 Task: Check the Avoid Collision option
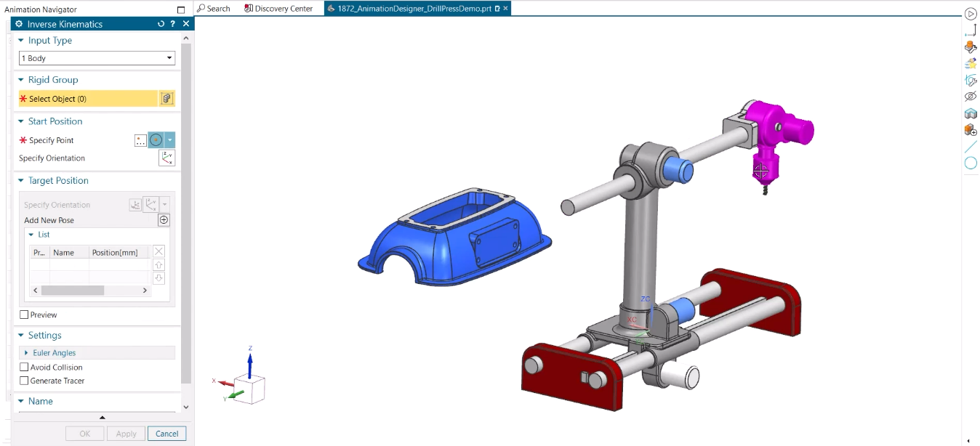(x=25, y=368)
